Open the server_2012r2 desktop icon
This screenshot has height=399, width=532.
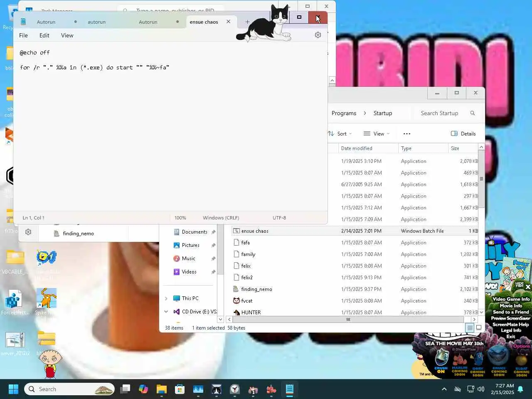15,344
